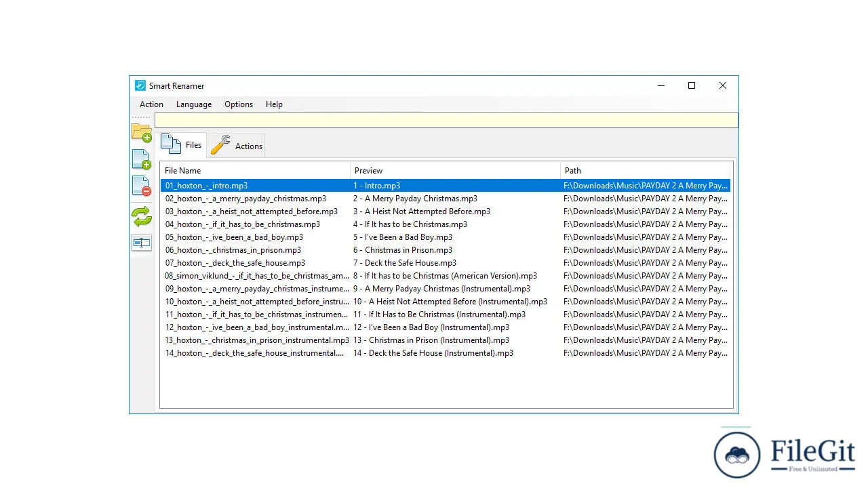The height and width of the screenshot is (488, 868).
Task: Open the Help menu
Action: [274, 104]
